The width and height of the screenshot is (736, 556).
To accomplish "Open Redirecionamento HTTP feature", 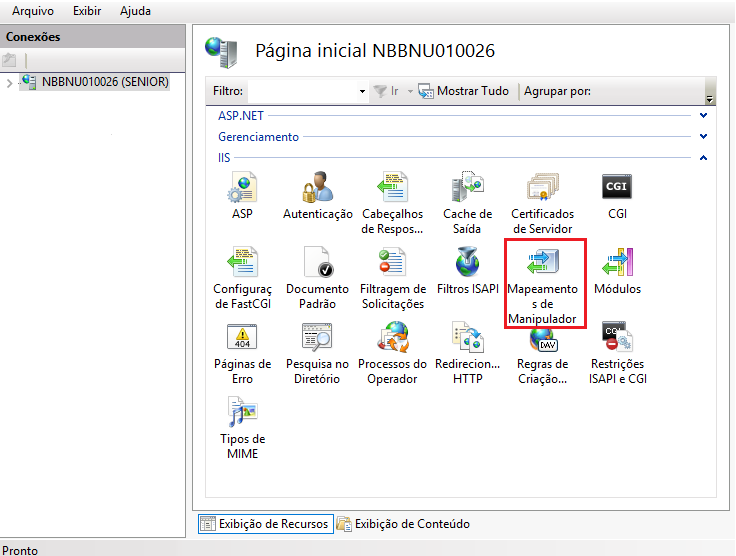I will (468, 353).
